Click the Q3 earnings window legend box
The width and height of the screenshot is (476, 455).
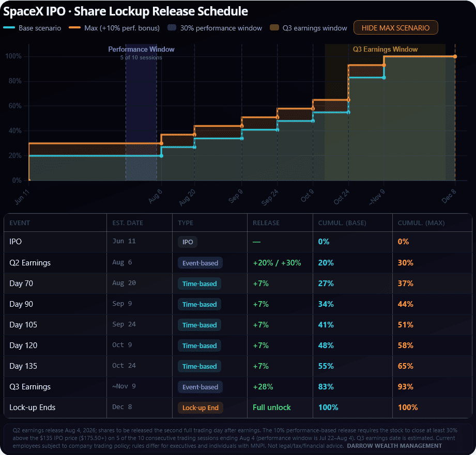[x=274, y=27]
